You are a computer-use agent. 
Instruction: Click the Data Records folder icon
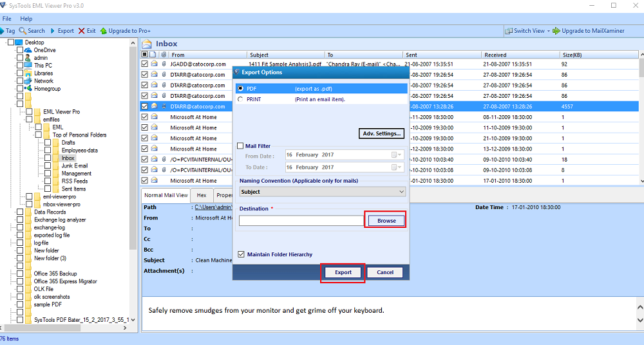point(28,212)
